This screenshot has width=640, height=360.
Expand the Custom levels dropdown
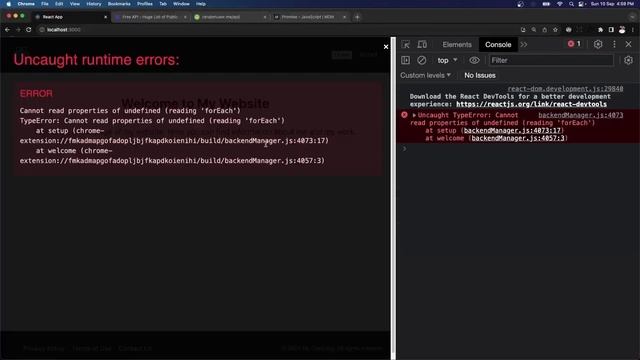(x=425, y=75)
